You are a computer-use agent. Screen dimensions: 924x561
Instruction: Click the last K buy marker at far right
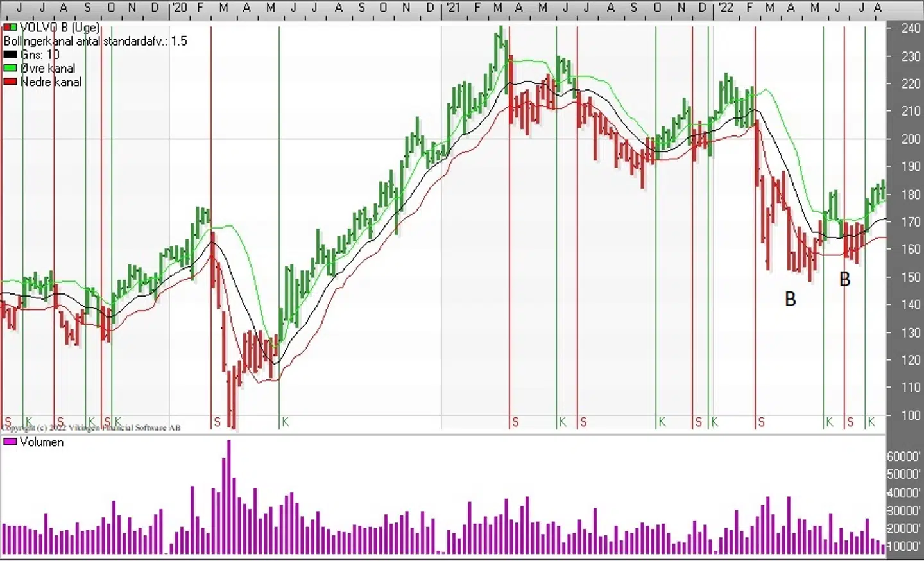pyautogui.click(x=871, y=422)
